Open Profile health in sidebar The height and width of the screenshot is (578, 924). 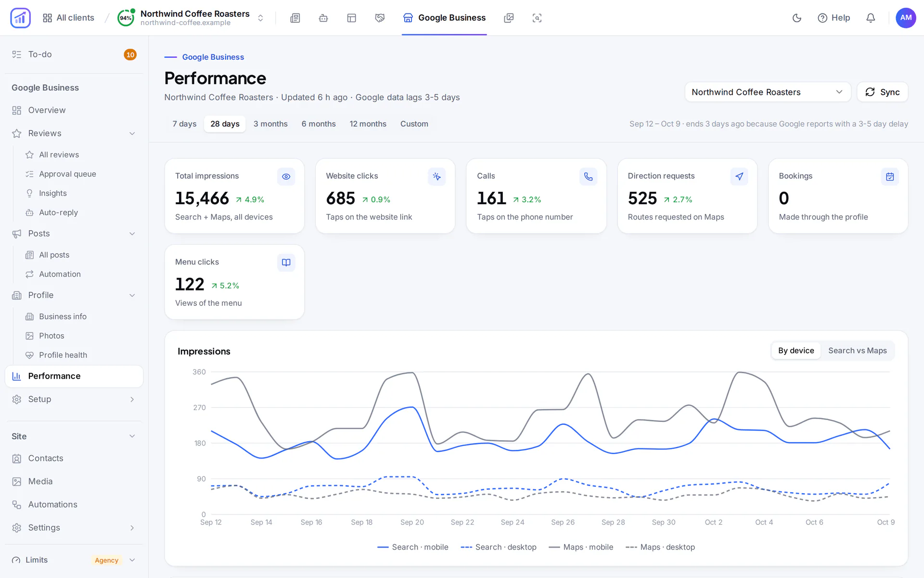(63, 355)
